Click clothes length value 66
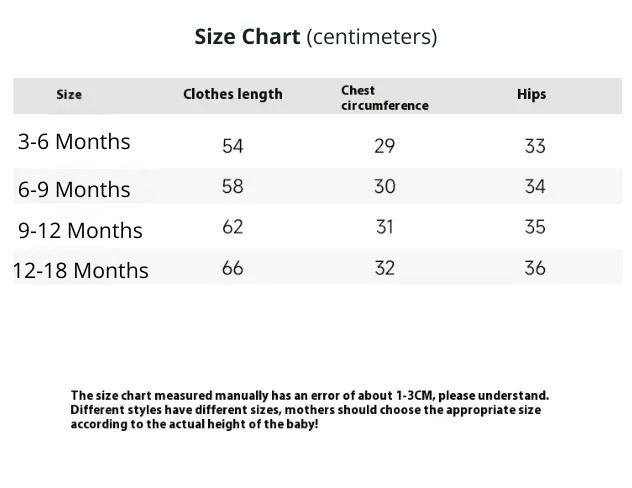Screen dimensions: 632x488 tap(232, 268)
